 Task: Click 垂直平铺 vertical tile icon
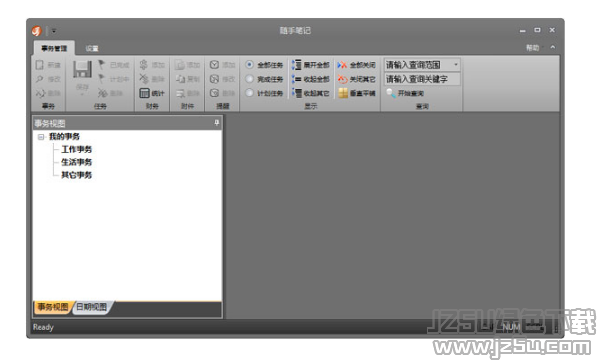tap(343, 93)
